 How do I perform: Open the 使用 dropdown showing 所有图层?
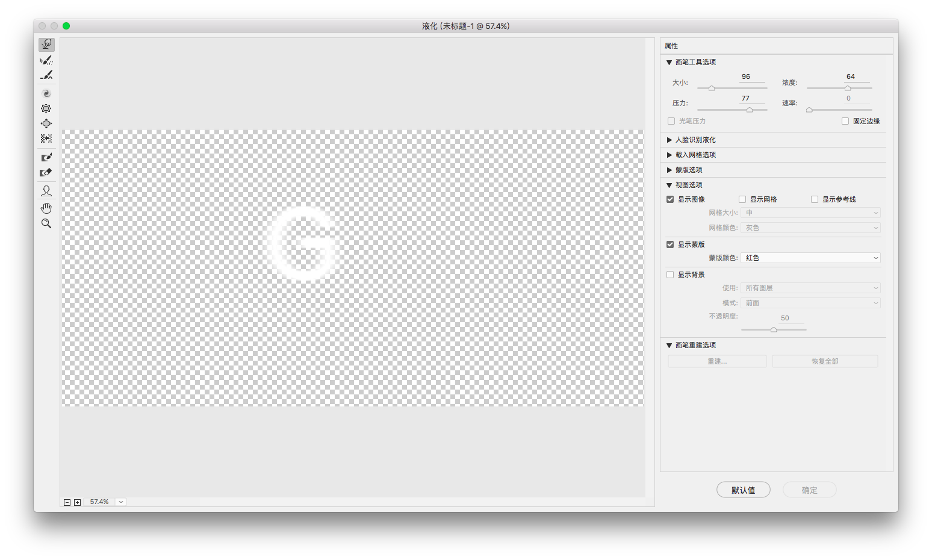tap(810, 288)
